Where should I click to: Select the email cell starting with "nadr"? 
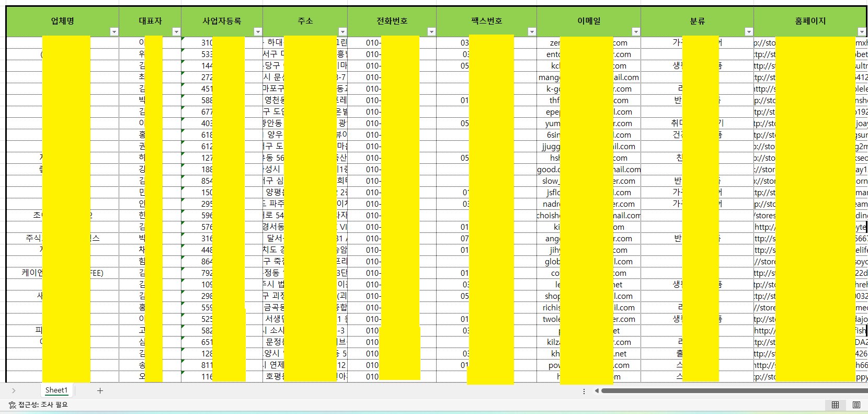[589, 204]
